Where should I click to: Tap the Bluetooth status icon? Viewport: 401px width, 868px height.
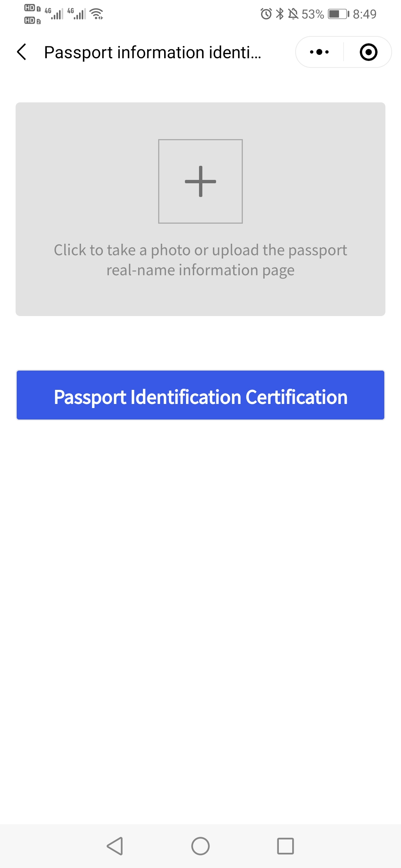click(280, 14)
